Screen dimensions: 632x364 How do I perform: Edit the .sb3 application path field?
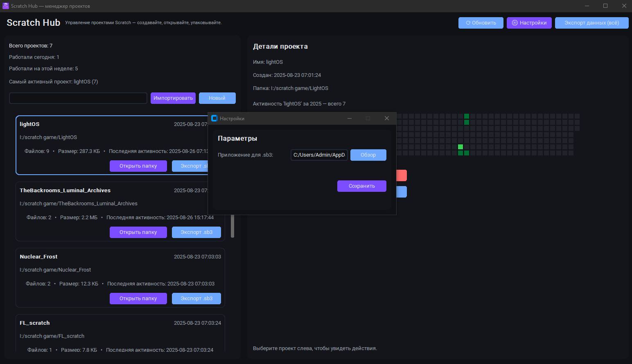tap(319, 155)
